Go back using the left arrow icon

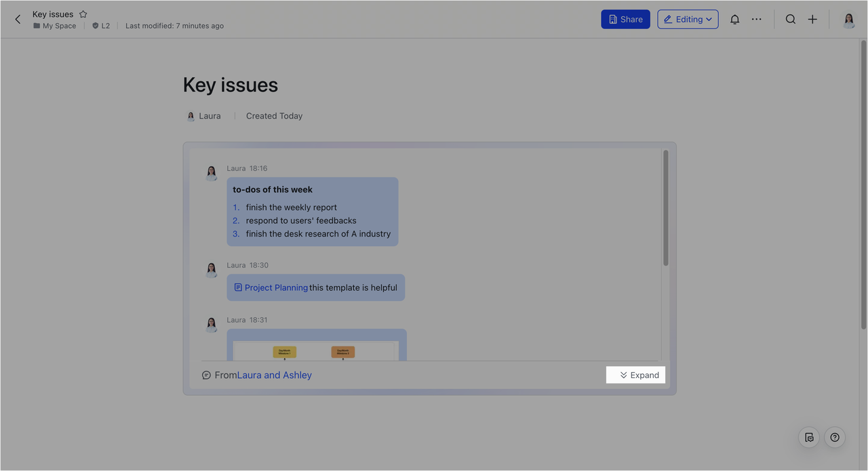(18, 19)
